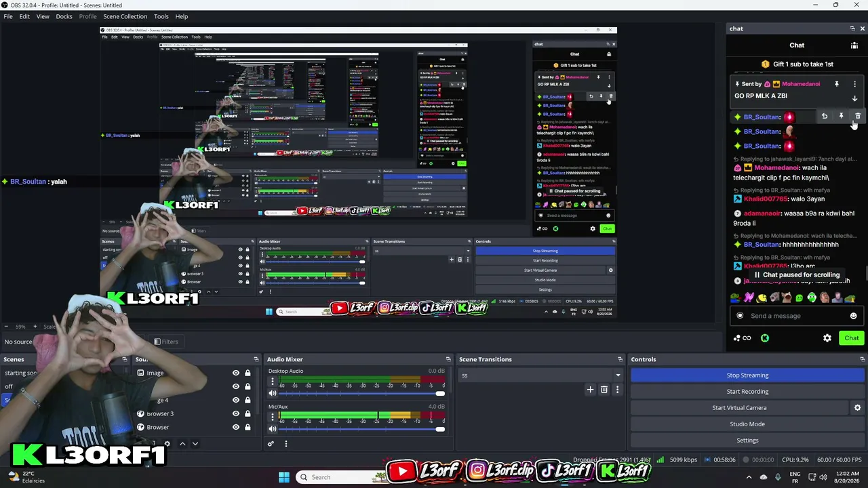Remove the selected scene transition
Viewport: 868px width, 488px height.
click(x=604, y=390)
